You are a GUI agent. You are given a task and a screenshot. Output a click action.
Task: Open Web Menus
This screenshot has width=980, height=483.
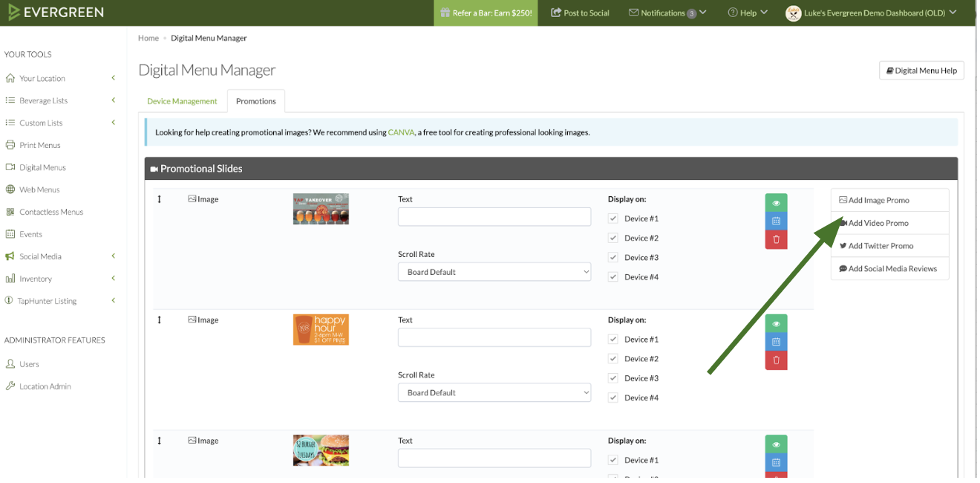point(39,189)
